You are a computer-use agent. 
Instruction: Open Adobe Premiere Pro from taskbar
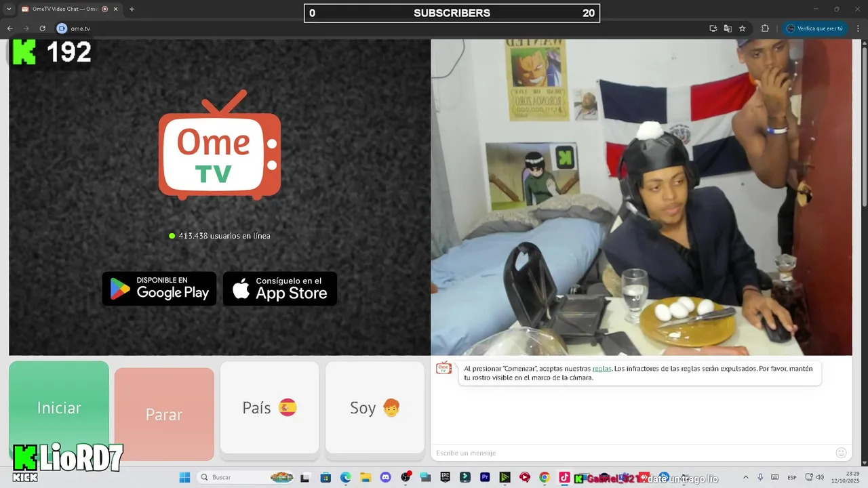485,477
